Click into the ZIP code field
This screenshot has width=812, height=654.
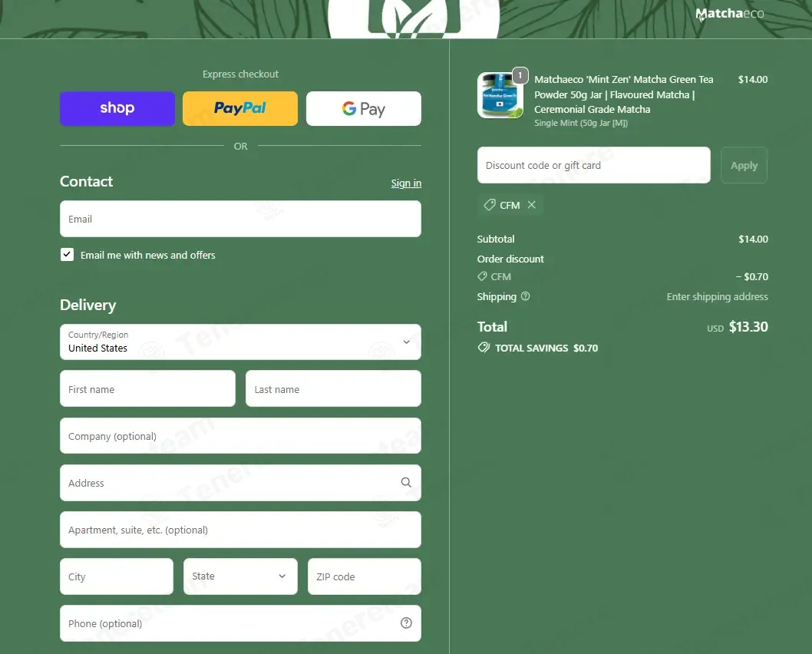click(x=364, y=576)
